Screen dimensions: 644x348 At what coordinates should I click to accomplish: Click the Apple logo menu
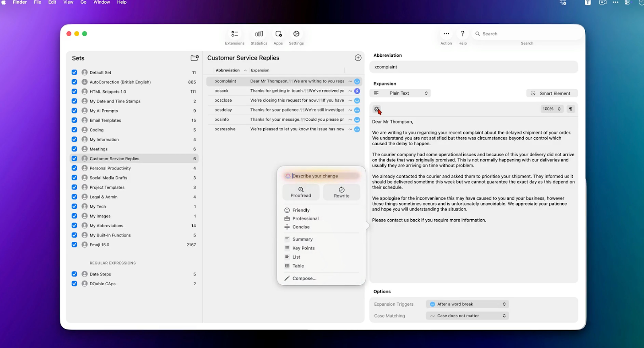click(x=4, y=2)
